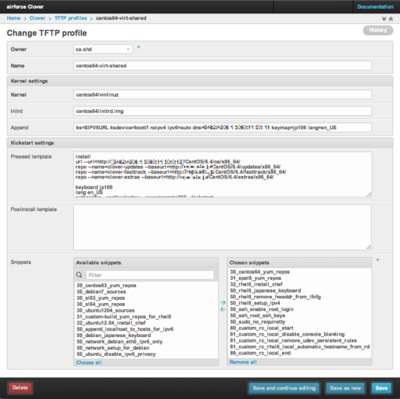Select chosen snippet 31_epel6_yum_repos
The width and height of the screenshot is (400, 399).
coord(256,278)
